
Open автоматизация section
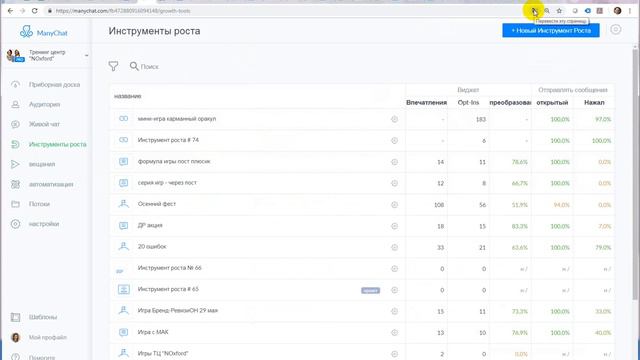click(x=51, y=184)
